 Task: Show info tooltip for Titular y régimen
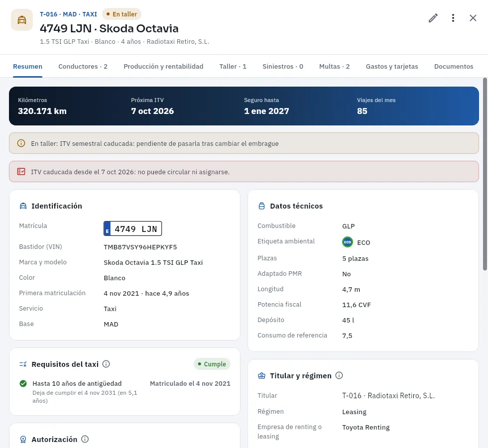(339, 375)
